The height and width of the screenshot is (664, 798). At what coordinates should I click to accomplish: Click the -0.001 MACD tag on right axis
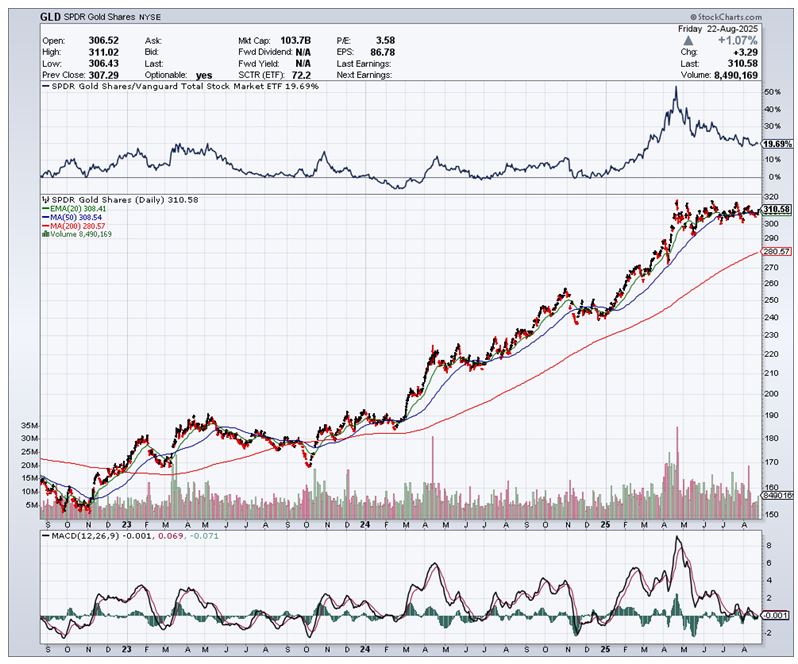click(x=777, y=615)
